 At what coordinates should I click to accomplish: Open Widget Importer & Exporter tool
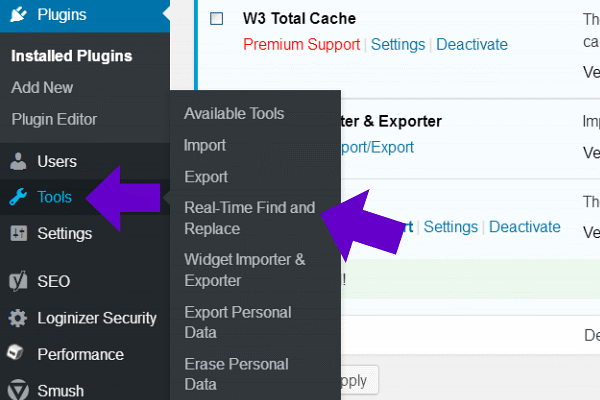tap(245, 270)
